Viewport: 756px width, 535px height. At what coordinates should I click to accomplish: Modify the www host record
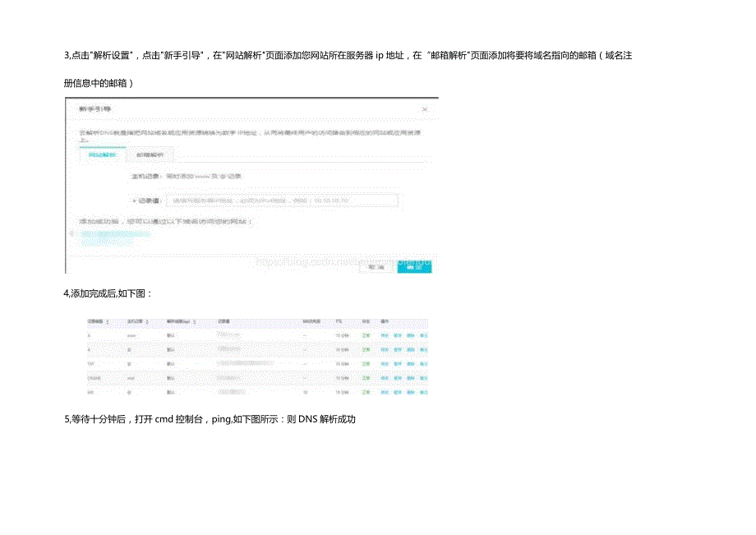[384, 335]
